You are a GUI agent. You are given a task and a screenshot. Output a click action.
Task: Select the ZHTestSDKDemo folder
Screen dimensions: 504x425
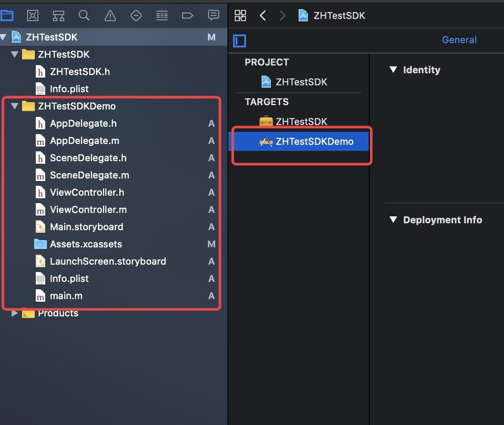pos(77,106)
